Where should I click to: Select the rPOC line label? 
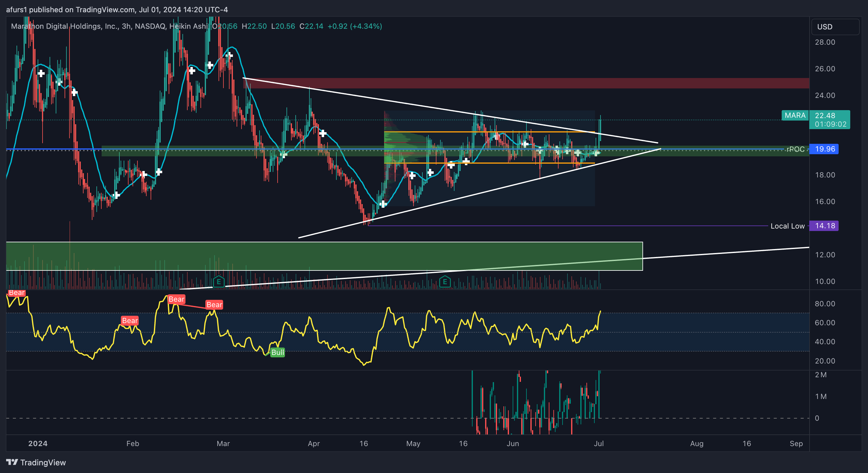pos(795,149)
